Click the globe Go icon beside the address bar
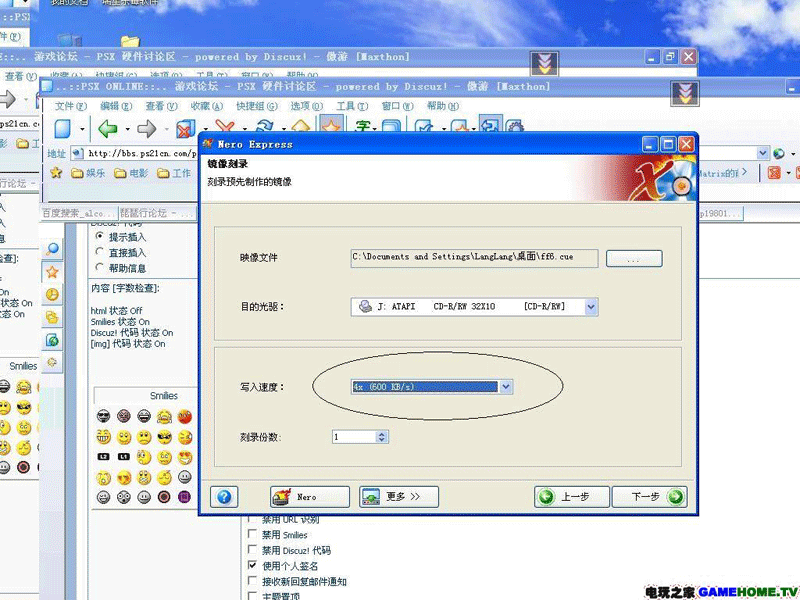The image size is (800, 600). pos(779,153)
